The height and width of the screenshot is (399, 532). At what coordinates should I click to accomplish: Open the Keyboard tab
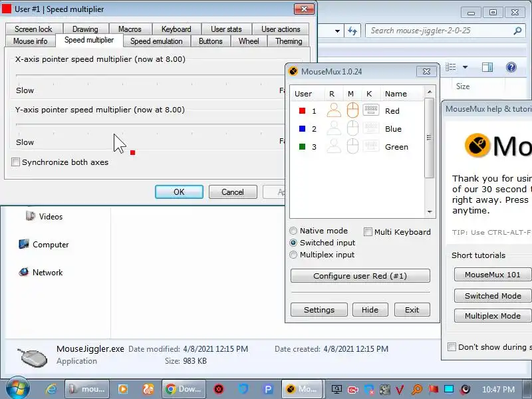click(x=176, y=29)
